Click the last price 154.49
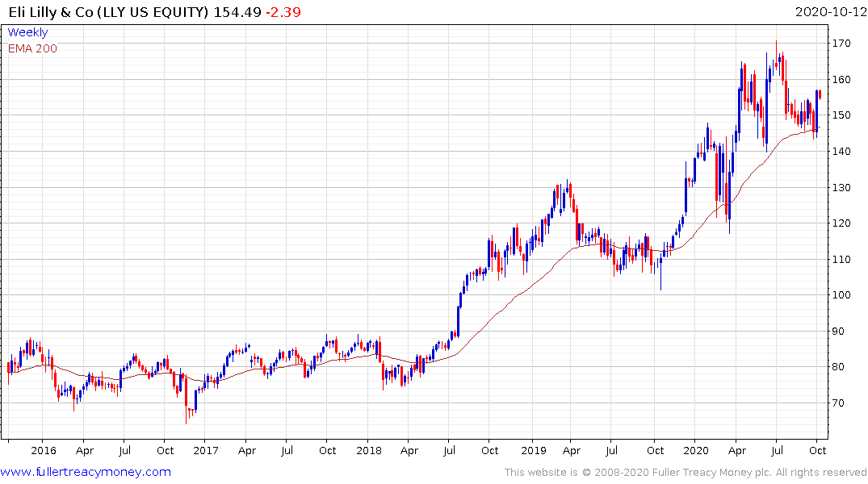The width and height of the screenshot is (868, 484). pos(237,12)
